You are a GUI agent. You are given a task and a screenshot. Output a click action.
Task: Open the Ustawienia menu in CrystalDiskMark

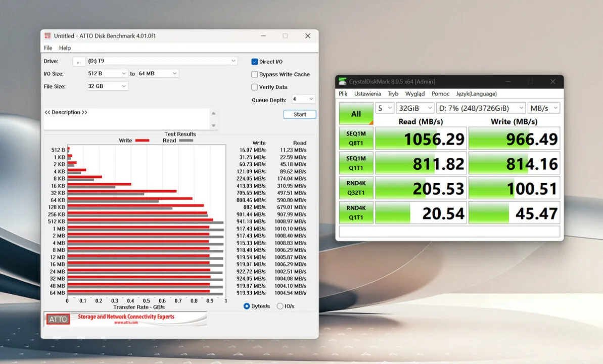(x=367, y=94)
